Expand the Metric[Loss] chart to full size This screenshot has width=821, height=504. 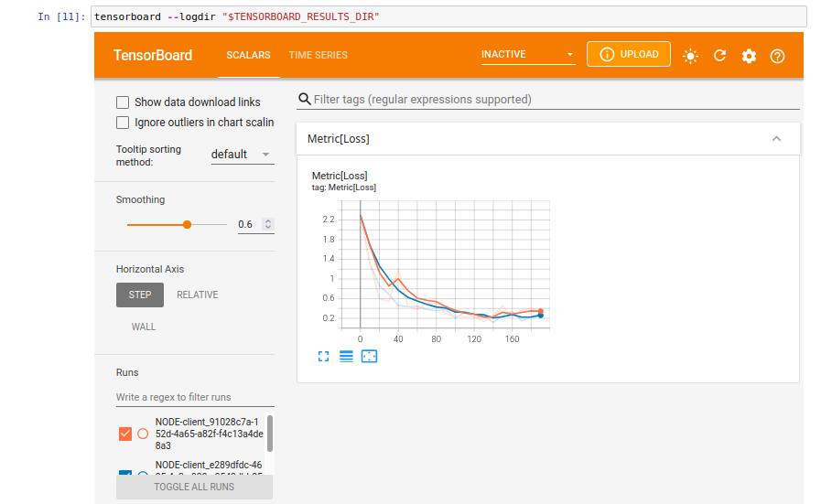[324, 357]
